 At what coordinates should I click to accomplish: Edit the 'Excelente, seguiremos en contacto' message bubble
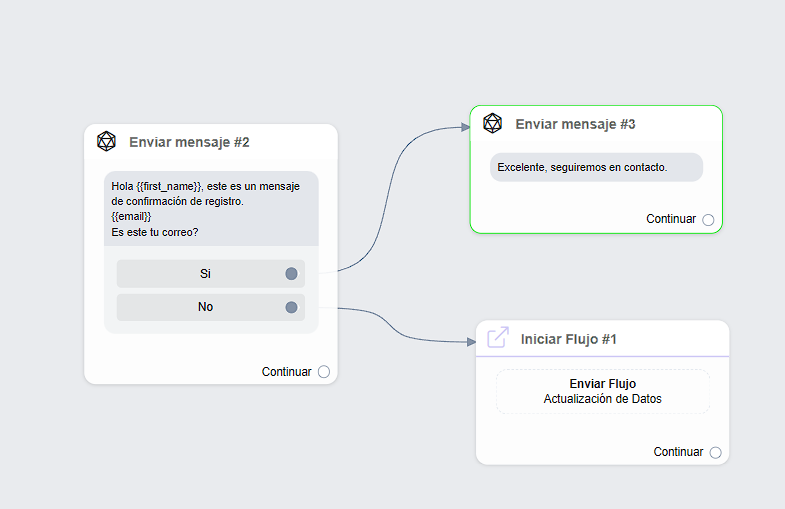click(596, 167)
